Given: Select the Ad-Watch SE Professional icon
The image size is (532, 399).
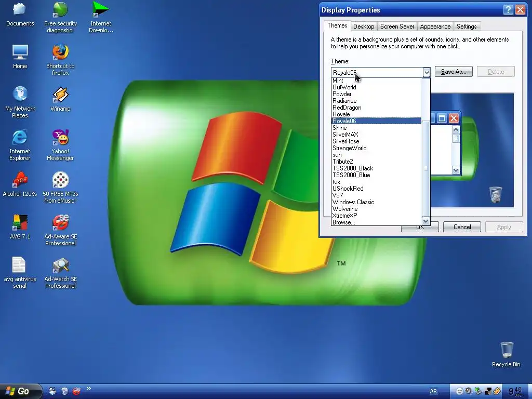Looking at the screenshot, I should click(x=60, y=273).
